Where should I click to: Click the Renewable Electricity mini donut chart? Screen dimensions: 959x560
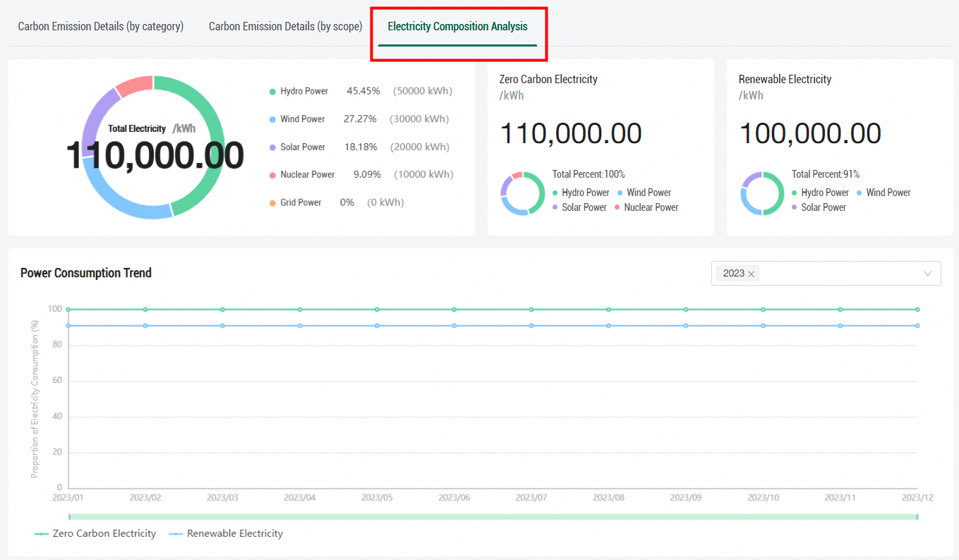coord(763,193)
